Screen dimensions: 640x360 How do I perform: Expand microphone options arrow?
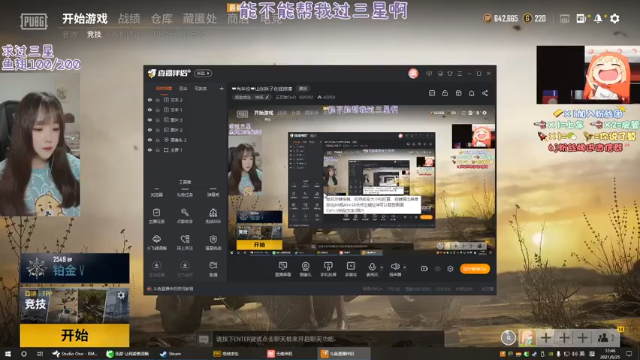pyautogui.click(x=382, y=268)
